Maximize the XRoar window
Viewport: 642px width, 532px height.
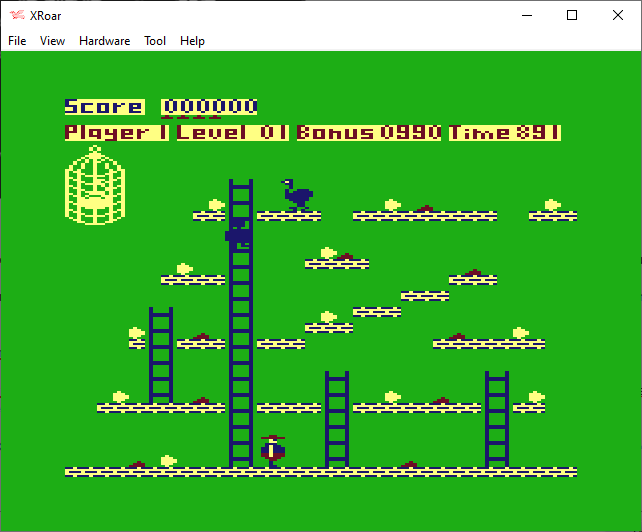point(572,16)
